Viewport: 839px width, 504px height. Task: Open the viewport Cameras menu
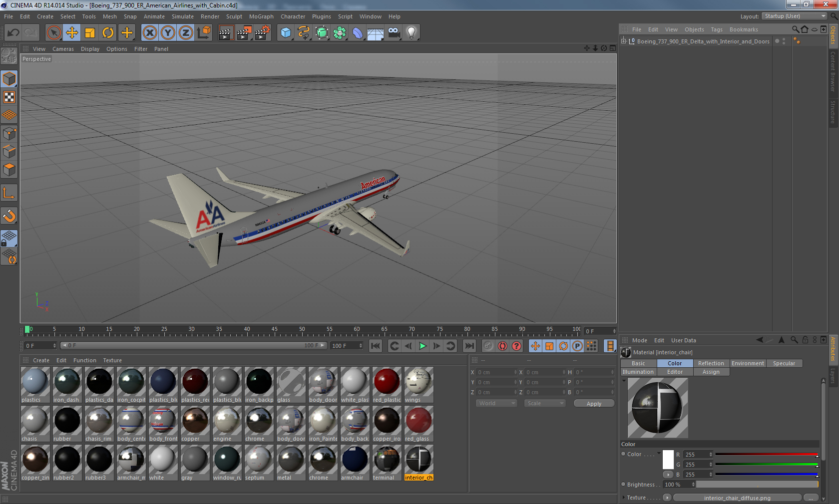coord(63,49)
